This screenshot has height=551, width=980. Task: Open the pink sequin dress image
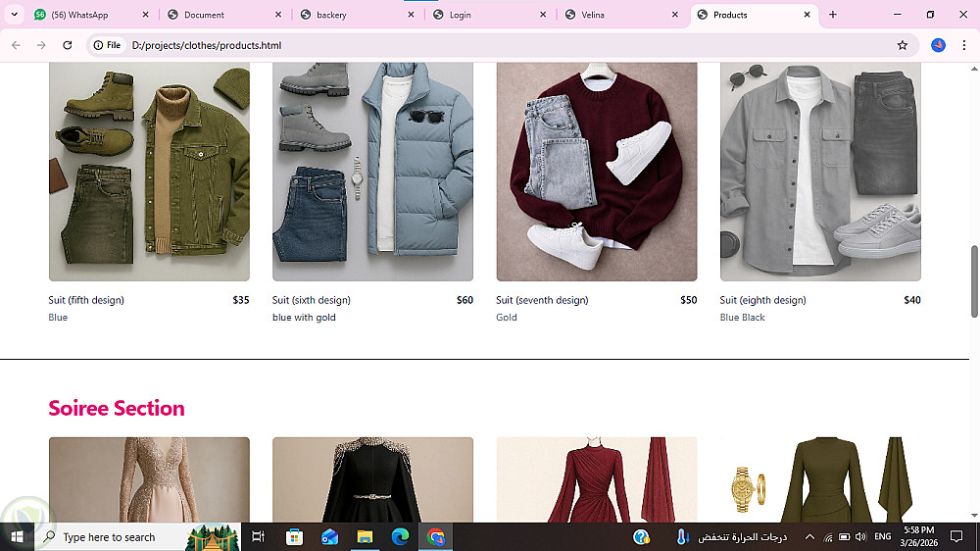coord(149,479)
